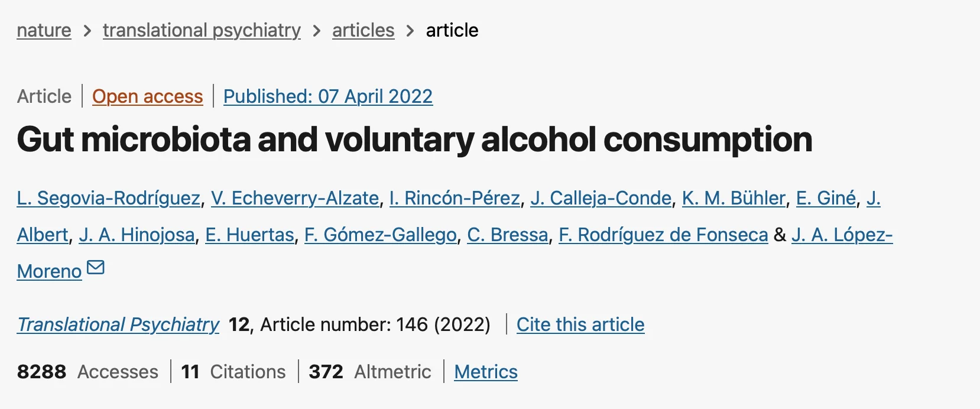
Task: Open author J. Calleja-Conde
Action: pos(601,198)
